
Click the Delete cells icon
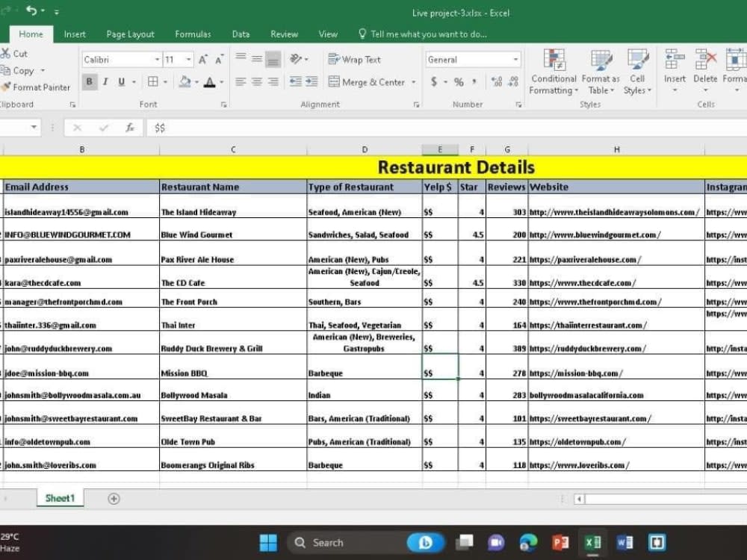pyautogui.click(x=705, y=60)
